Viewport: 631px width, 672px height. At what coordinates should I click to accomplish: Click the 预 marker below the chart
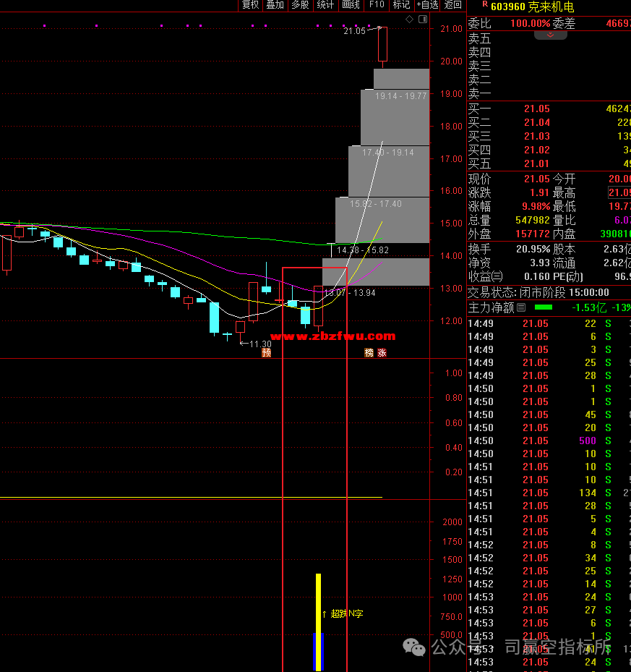coord(267,353)
